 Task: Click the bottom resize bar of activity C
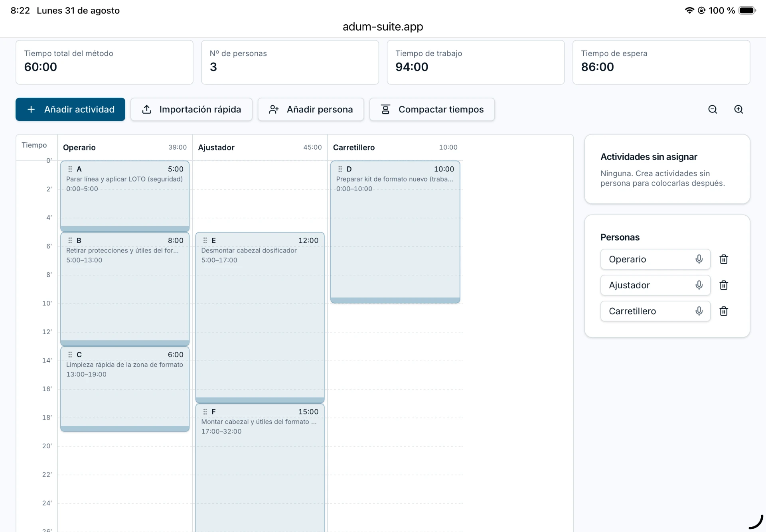[x=125, y=429]
